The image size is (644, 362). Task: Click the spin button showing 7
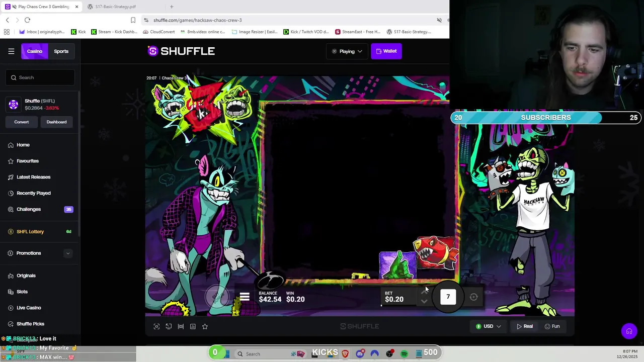[x=448, y=297]
